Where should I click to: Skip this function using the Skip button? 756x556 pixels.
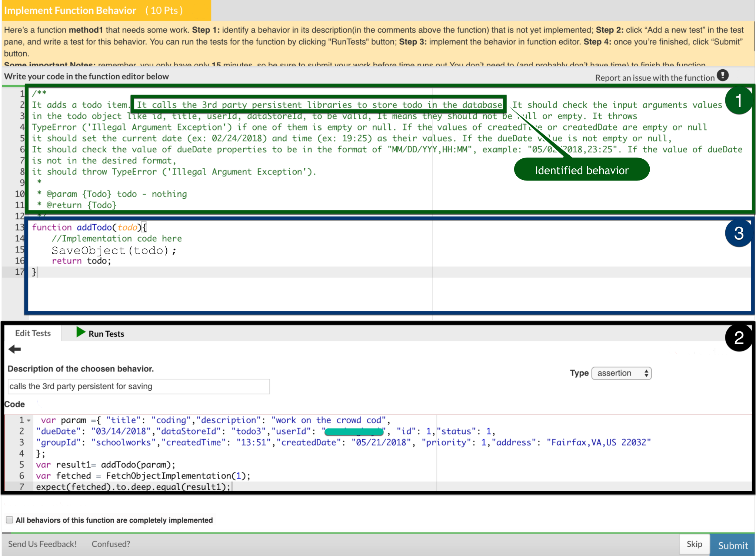point(694,544)
